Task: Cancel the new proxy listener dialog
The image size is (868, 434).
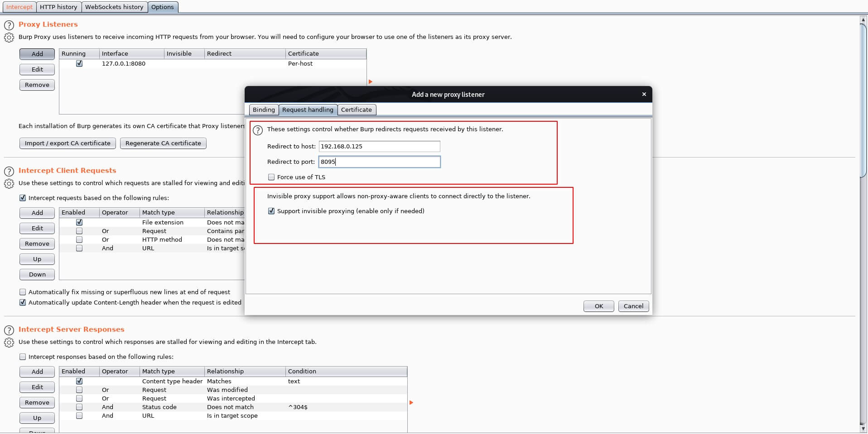Action: point(633,306)
